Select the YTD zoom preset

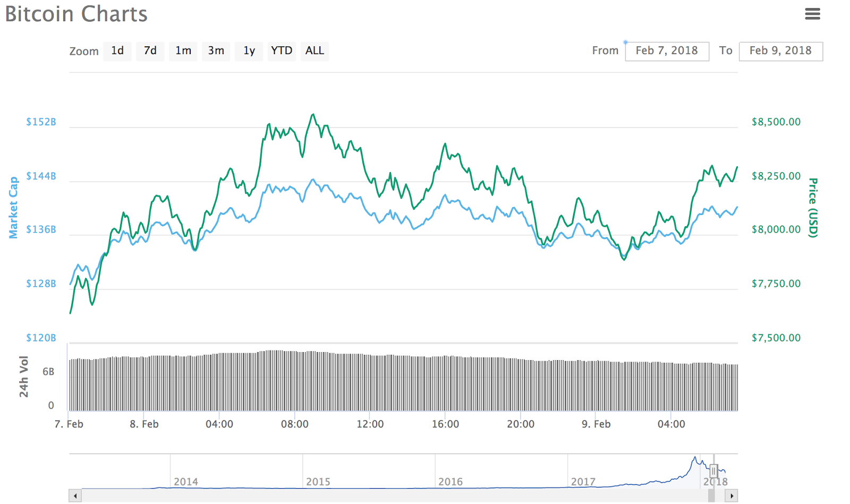click(282, 50)
